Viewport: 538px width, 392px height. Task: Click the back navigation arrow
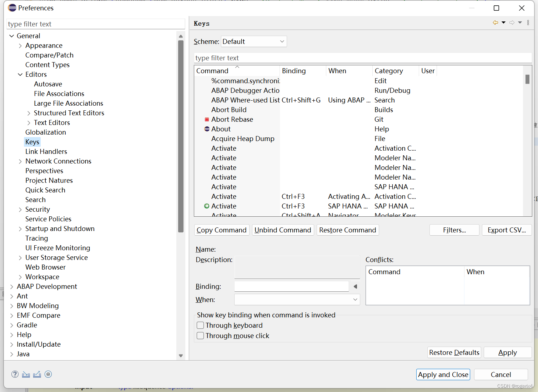pos(495,22)
